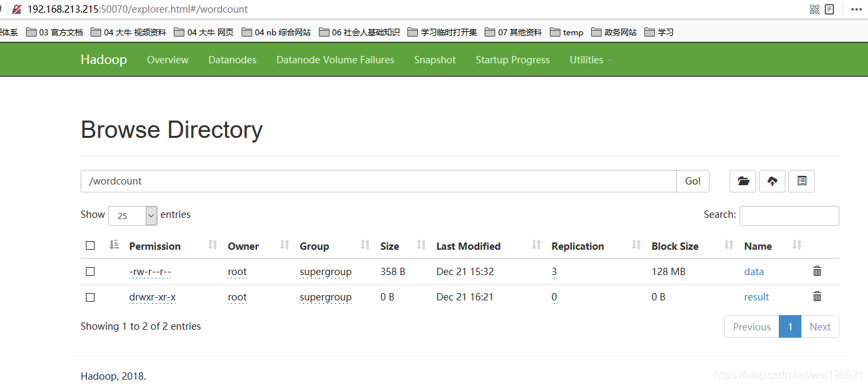868x387 pixels.
Task: Open Datanode Volume Failures page
Action: pos(335,59)
